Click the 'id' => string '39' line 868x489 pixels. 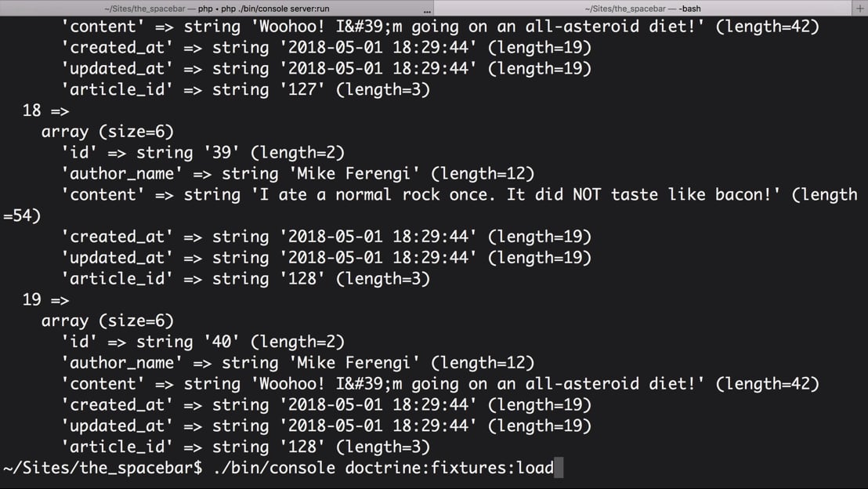(203, 153)
